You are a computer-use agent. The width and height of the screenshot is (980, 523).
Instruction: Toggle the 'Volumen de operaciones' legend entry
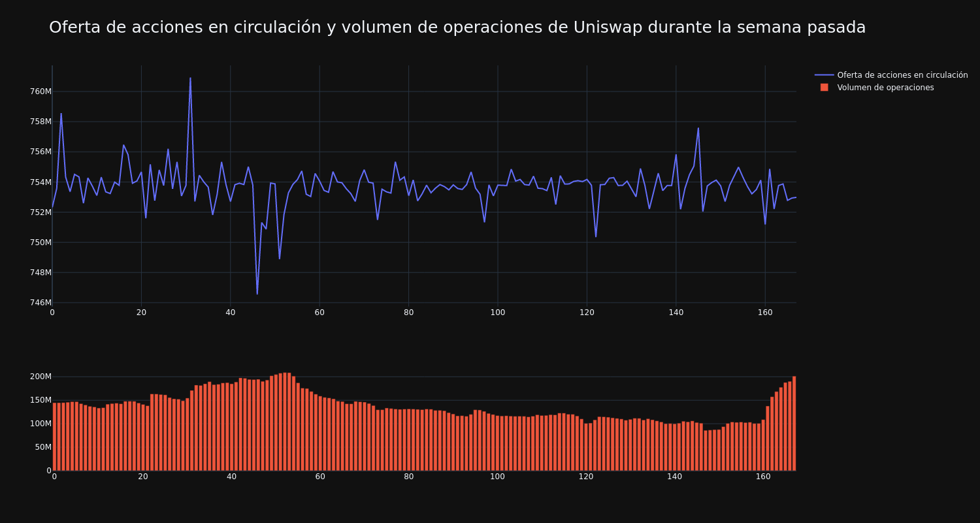877,88
